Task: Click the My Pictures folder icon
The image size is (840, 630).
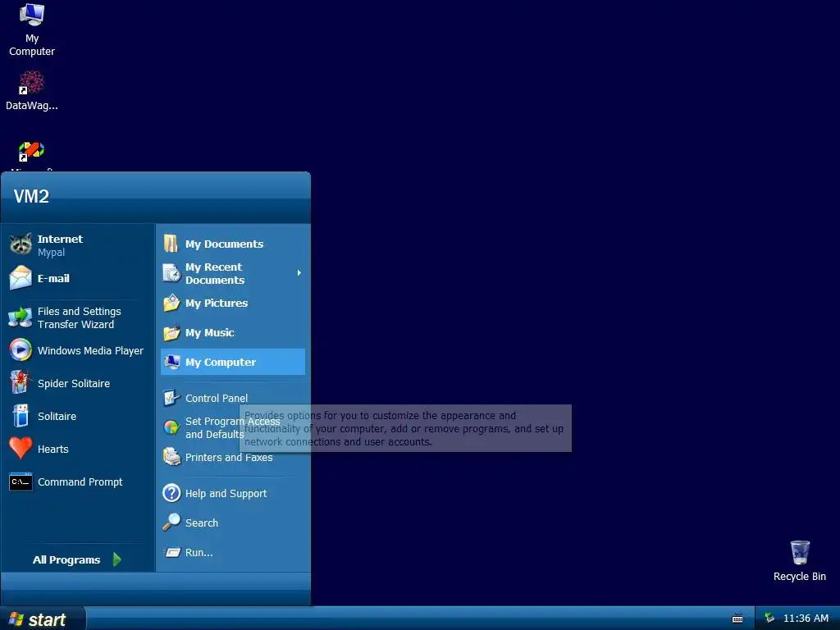Action: point(171,303)
